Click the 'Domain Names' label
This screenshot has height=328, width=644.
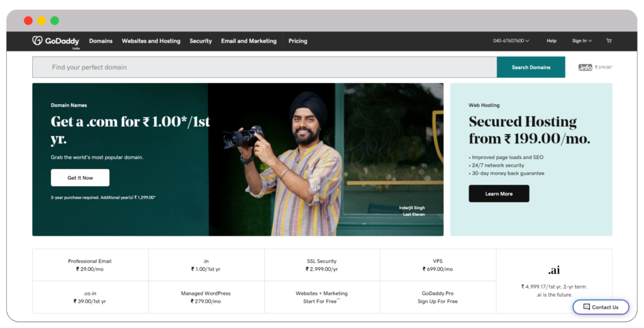[x=69, y=105]
